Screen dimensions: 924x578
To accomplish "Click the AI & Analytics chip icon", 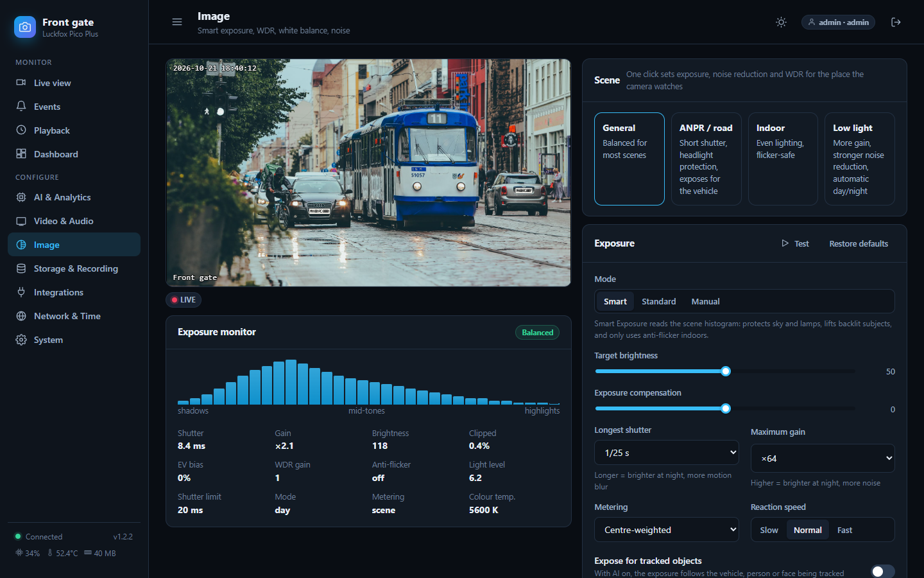I will [x=21, y=197].
